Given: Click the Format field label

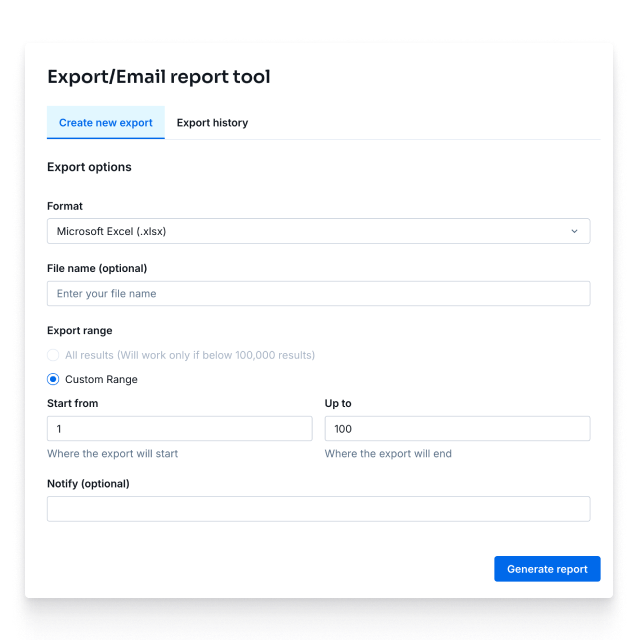Looking at the screenshot, I should click(x=65, y=206).
